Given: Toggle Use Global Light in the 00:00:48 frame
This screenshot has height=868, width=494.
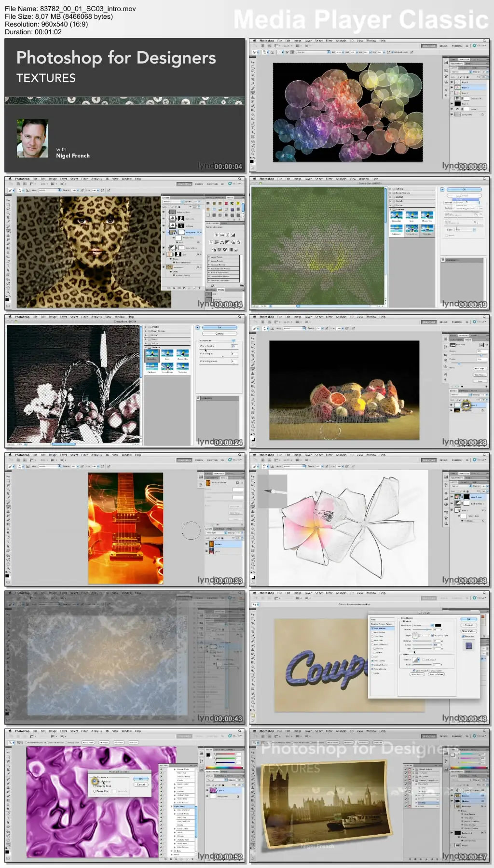Looking at the screenshot, I should click(433, 635).
